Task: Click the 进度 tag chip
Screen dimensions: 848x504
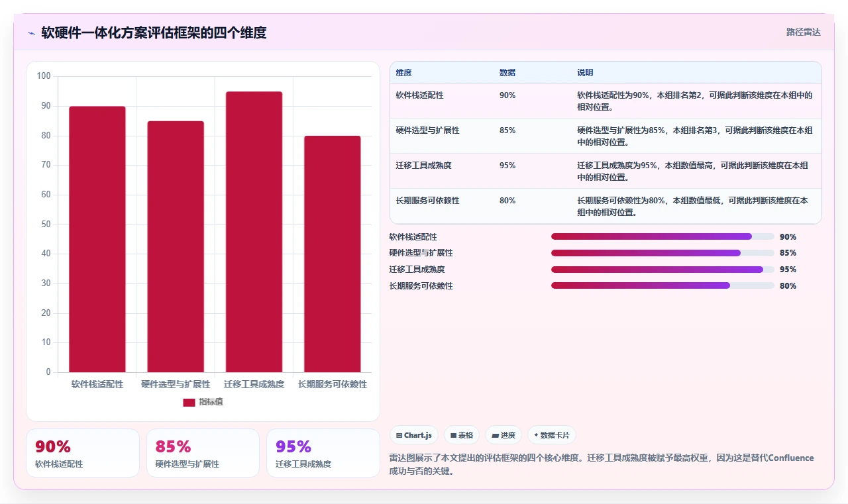Action: pyautogui.click(x=503, y=435)
